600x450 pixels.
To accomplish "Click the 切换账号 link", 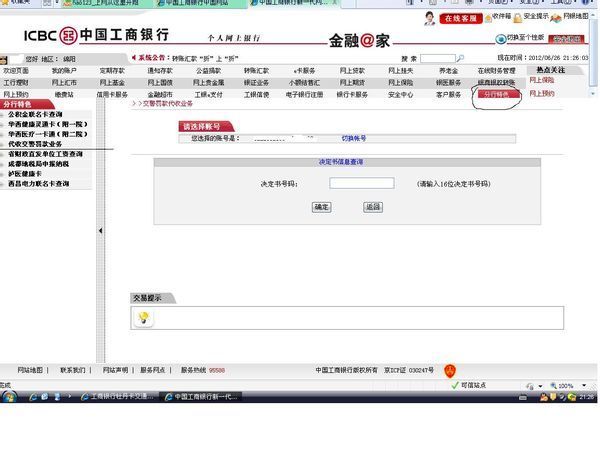I will [x=354, y=139].
